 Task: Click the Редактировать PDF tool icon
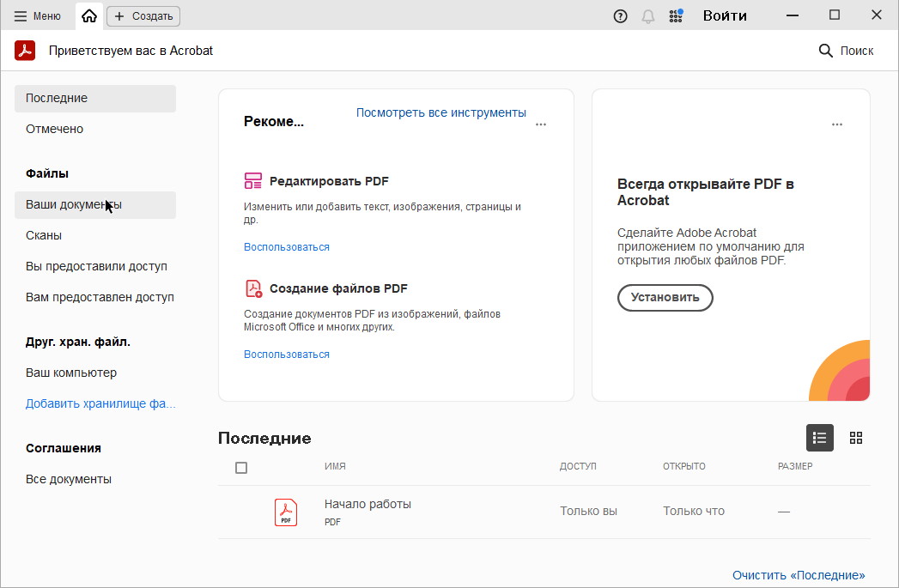[252, 181]
